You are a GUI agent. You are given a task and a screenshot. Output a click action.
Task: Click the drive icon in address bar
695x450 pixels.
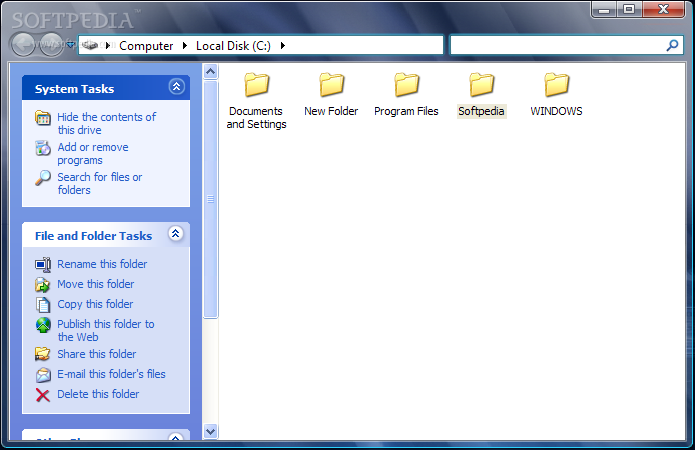[90, 45]
